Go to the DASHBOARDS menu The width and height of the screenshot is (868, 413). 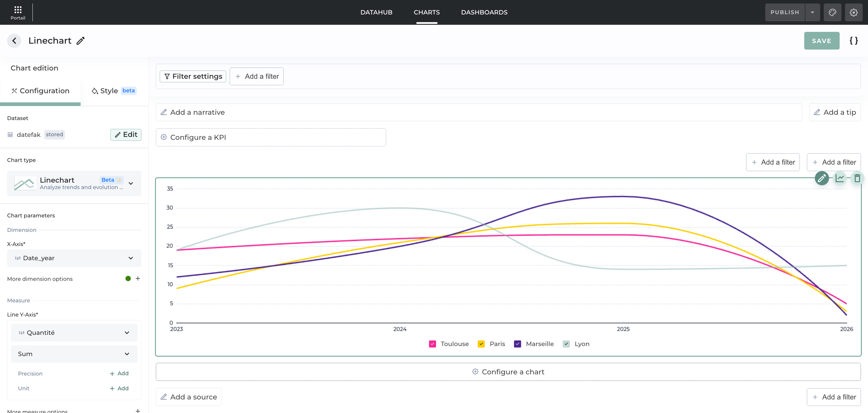(484, 12)
